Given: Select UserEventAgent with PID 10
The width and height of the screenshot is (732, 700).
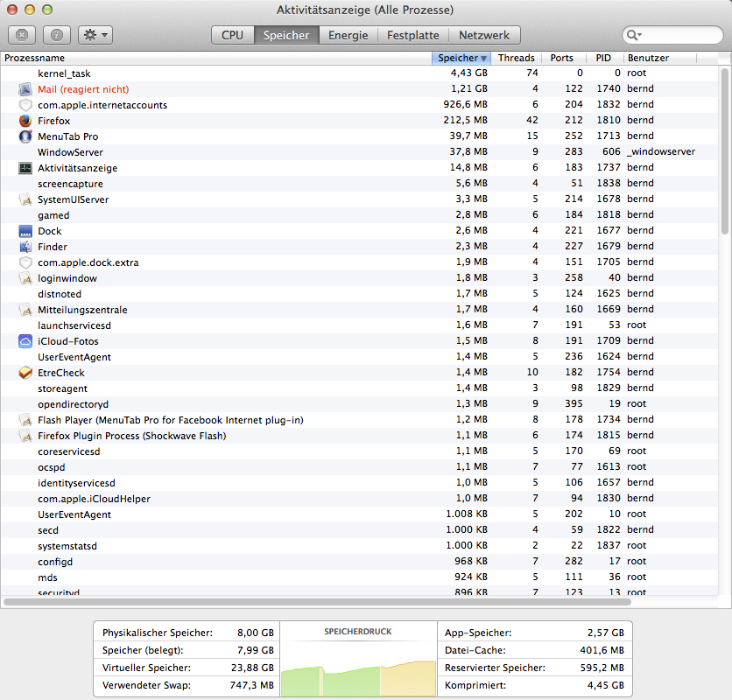Looking at the screenshot, I should pyautogui.click(x=360, y=514).
